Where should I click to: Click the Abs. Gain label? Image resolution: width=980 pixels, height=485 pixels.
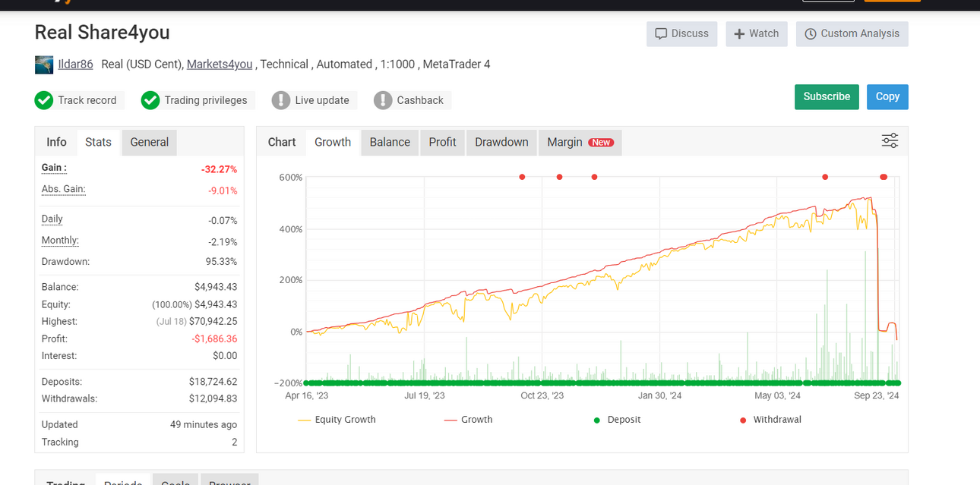[63, 189]
